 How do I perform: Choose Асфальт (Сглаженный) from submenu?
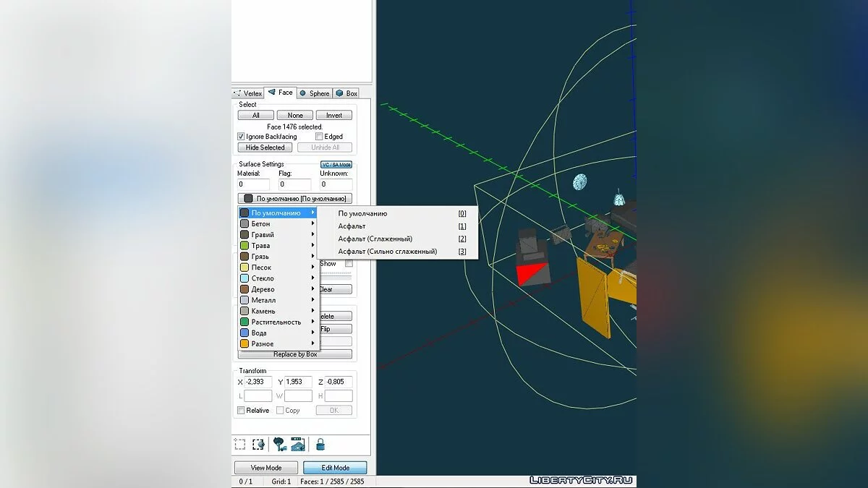[x=375, y=239]
